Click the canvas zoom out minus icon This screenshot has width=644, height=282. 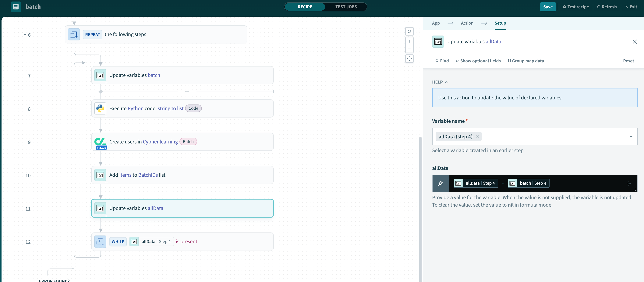tap(409, 49)
